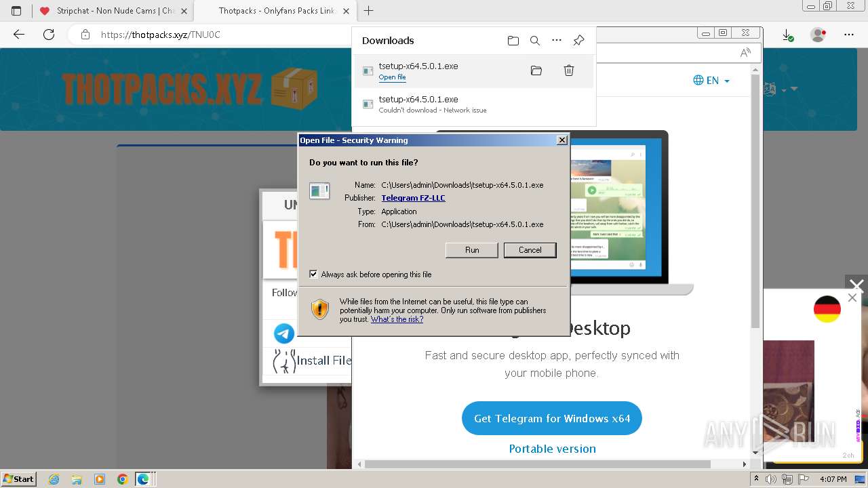This screenshot has width=868, height=488.
Task: Open the tab actions menu icon
Action: tap(16, 11)
